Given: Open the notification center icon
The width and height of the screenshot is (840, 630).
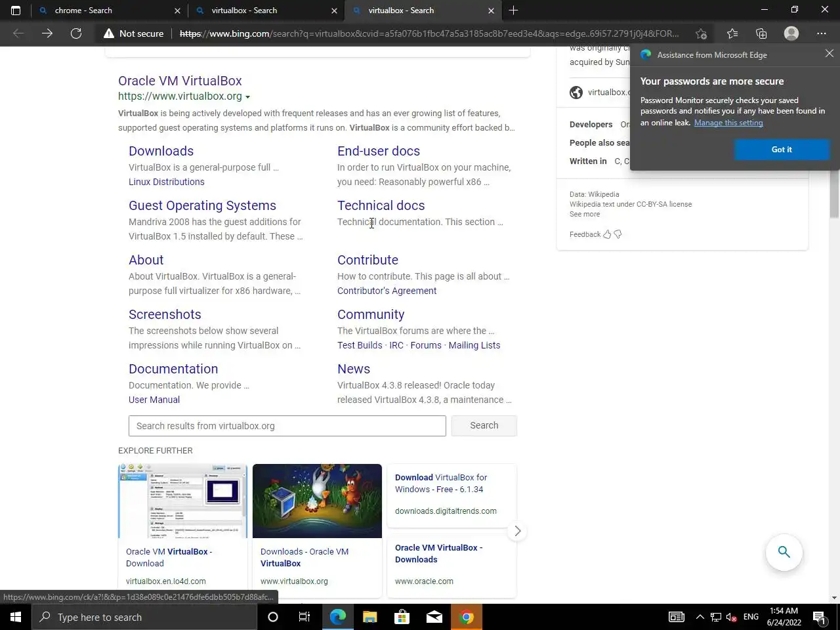Looking at the screenshot, I should click(x=820, y=617).
